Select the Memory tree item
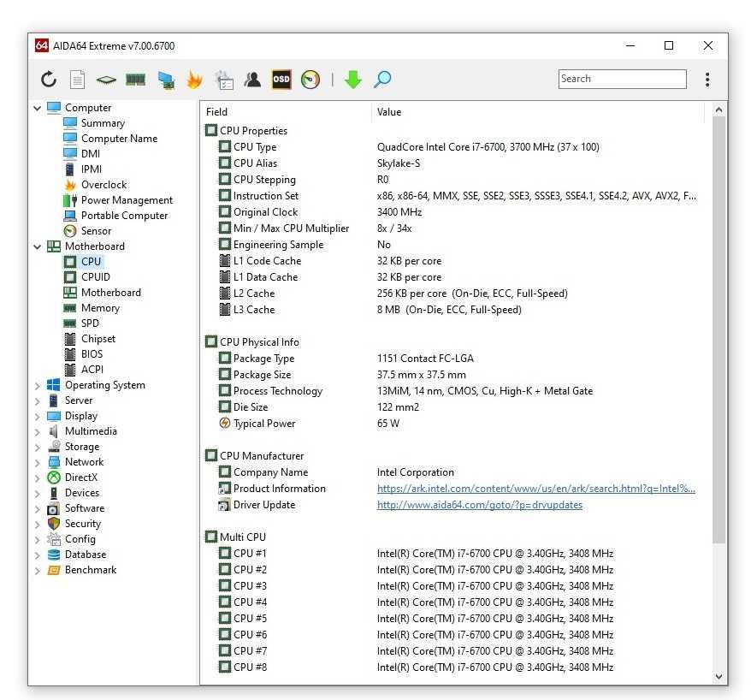The height and width of the screenshot is (700, 751). 100,308
